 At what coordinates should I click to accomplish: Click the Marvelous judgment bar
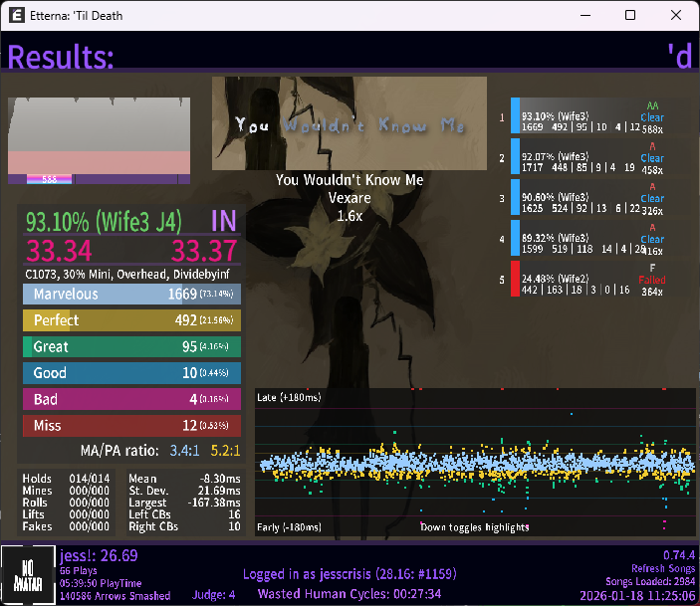tap(131, 294)
